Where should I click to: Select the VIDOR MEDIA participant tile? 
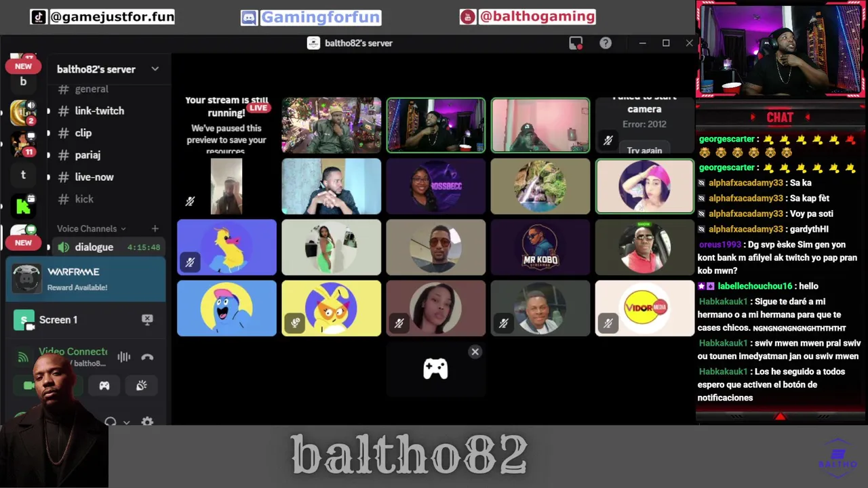tap(644, 308)
